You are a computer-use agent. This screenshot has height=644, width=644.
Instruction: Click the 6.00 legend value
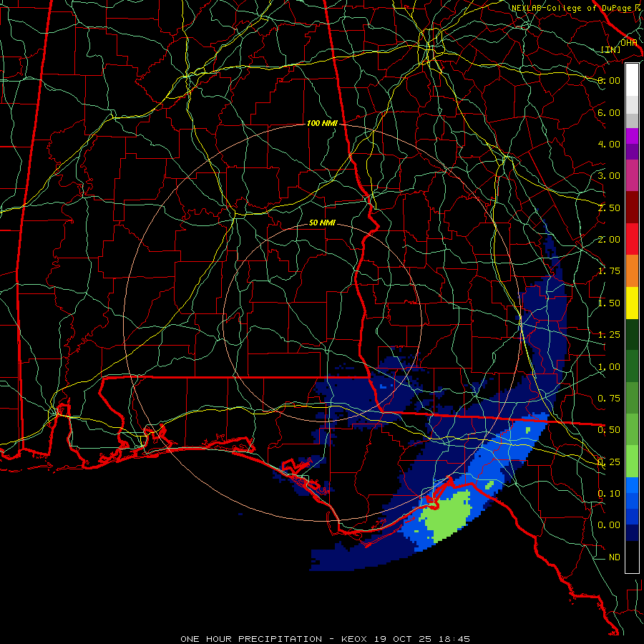point(609,112)
